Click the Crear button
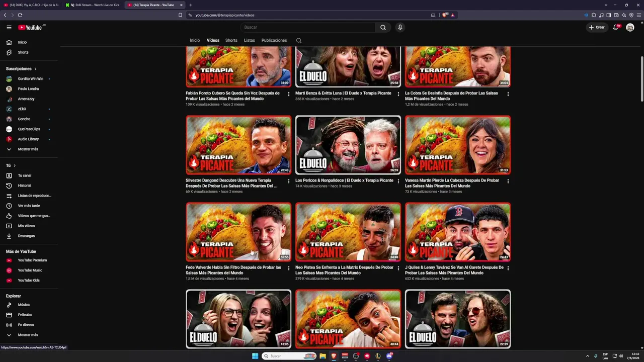 coord(597,27)
